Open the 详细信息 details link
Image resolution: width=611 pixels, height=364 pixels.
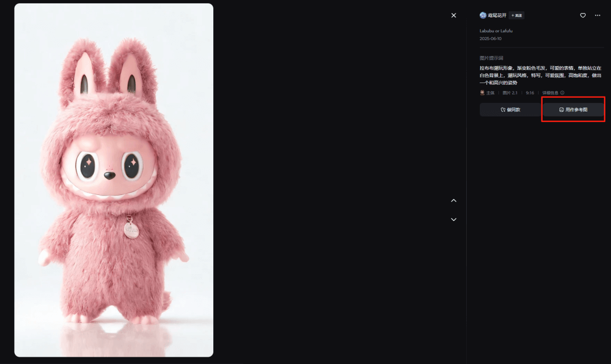tap(550, 93)
